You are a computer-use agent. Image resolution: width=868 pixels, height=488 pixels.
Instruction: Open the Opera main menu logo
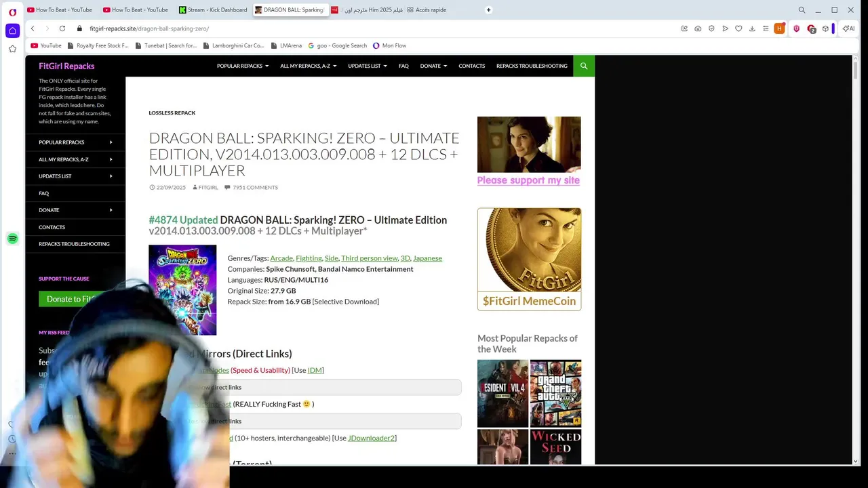[12, 12]
